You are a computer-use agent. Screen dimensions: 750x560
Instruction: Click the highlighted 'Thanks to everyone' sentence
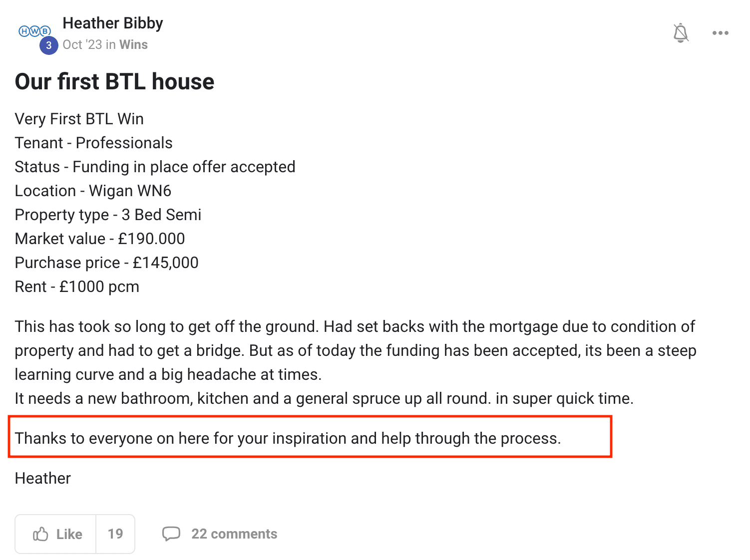[x=288, y=438]
